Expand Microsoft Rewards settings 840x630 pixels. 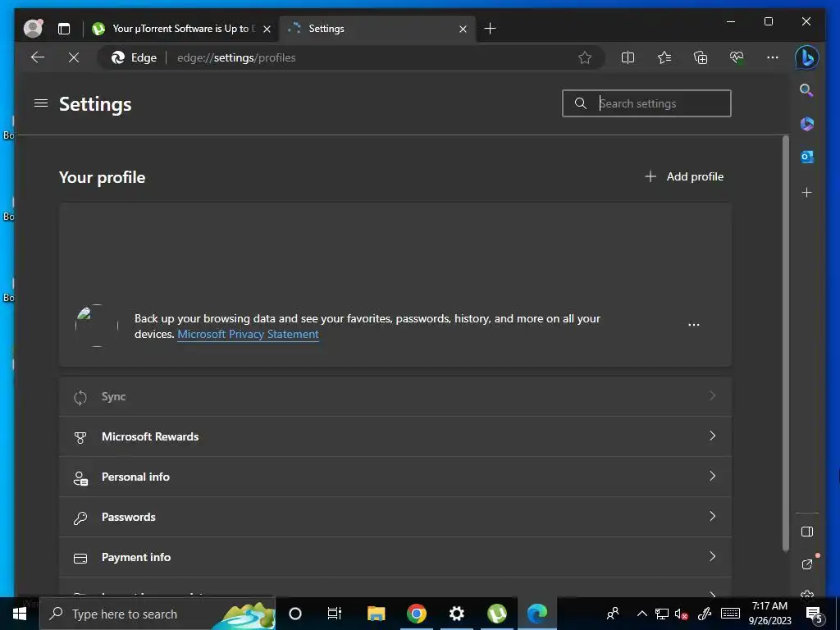395,436
